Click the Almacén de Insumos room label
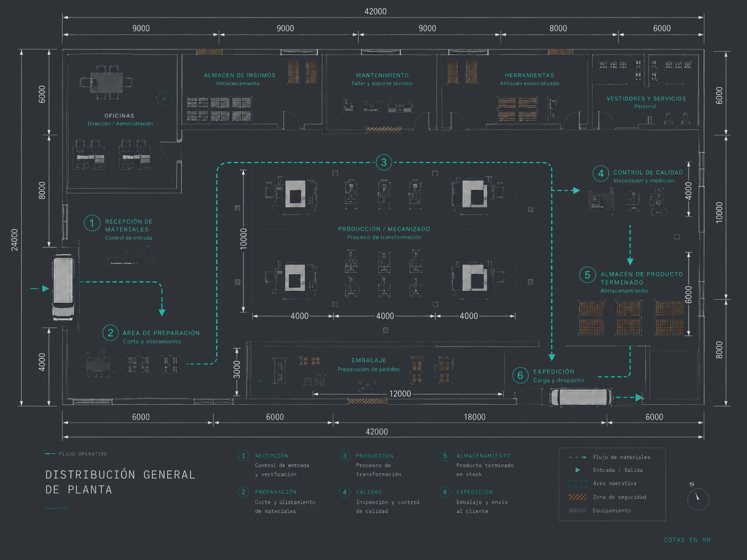 pos(239,75)
